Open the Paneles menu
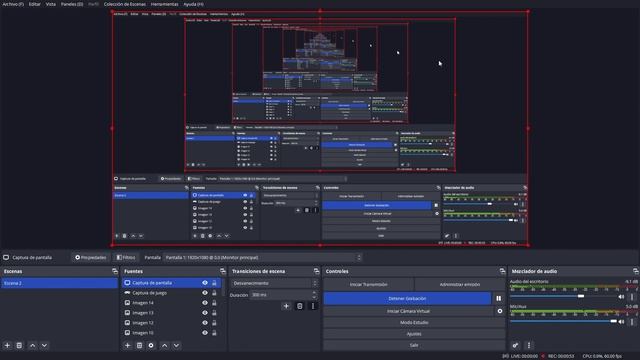This screenshot has height=360, width=640. [72, 4]
